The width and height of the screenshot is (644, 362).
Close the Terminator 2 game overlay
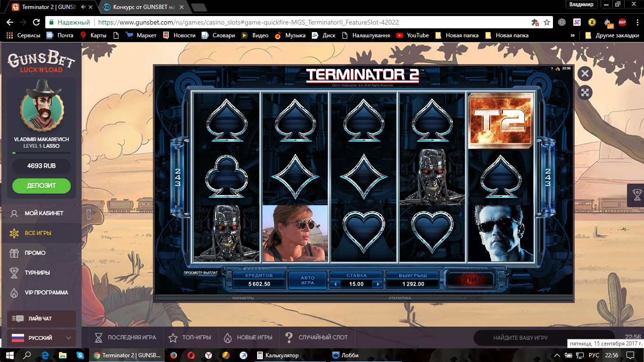click(585, 73)
